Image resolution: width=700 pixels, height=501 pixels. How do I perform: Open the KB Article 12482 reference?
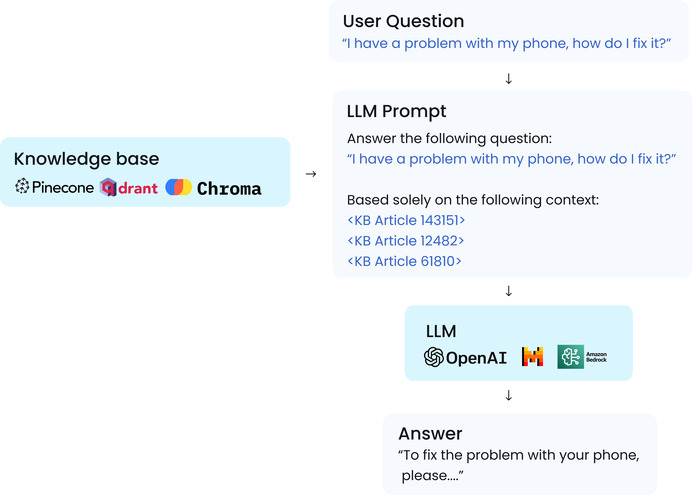pyautogui.click(x=406, y=241)
